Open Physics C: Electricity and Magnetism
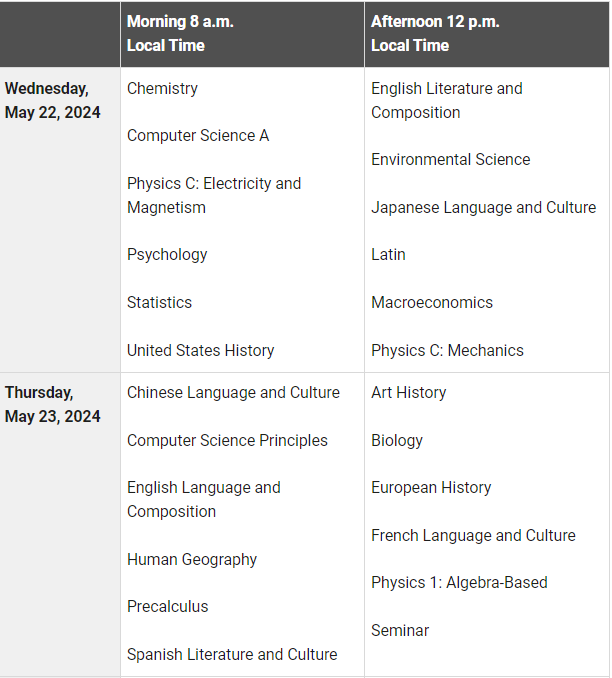The height and width of the screenshot is (678, 612). click(213, 196)
